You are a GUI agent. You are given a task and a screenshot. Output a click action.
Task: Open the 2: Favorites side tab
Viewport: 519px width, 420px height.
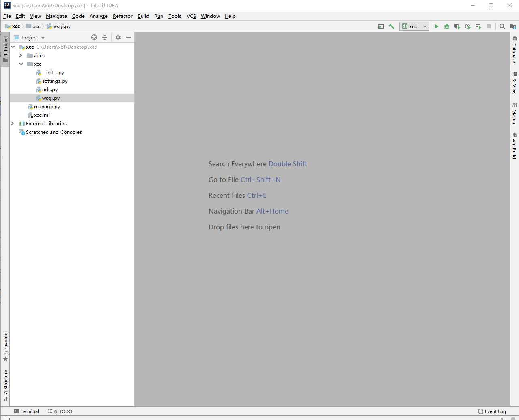[6, 346]
